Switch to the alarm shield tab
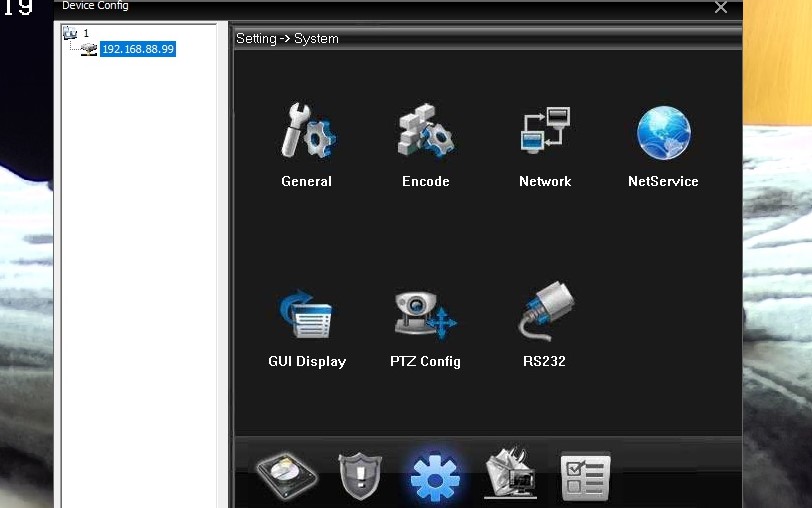The image size is (812, 508). [360, 476]
